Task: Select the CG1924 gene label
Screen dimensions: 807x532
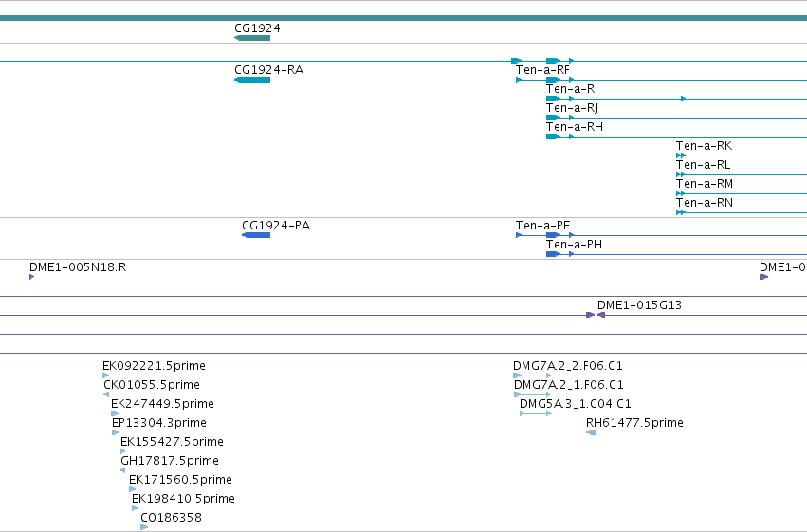Action: 257,28
